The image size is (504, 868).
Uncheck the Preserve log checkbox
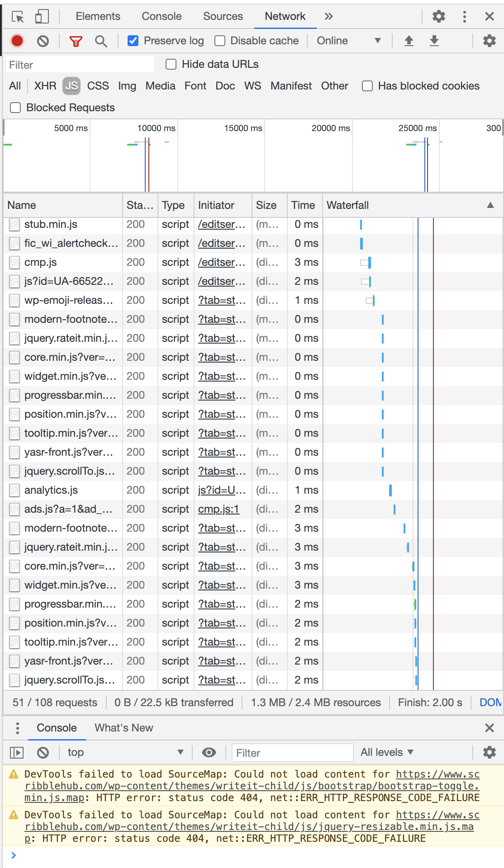click(x=133, y=41)
